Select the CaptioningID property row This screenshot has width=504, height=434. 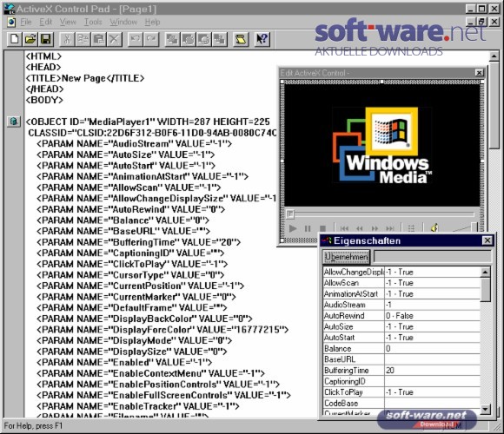point(401,381)
